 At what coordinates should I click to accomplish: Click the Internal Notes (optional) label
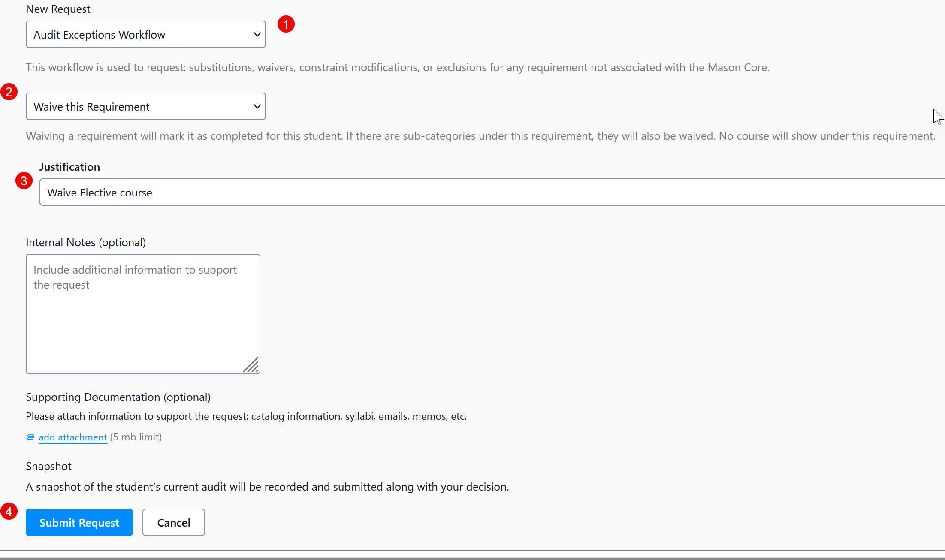pyautogui.click(x=86, y=242)
